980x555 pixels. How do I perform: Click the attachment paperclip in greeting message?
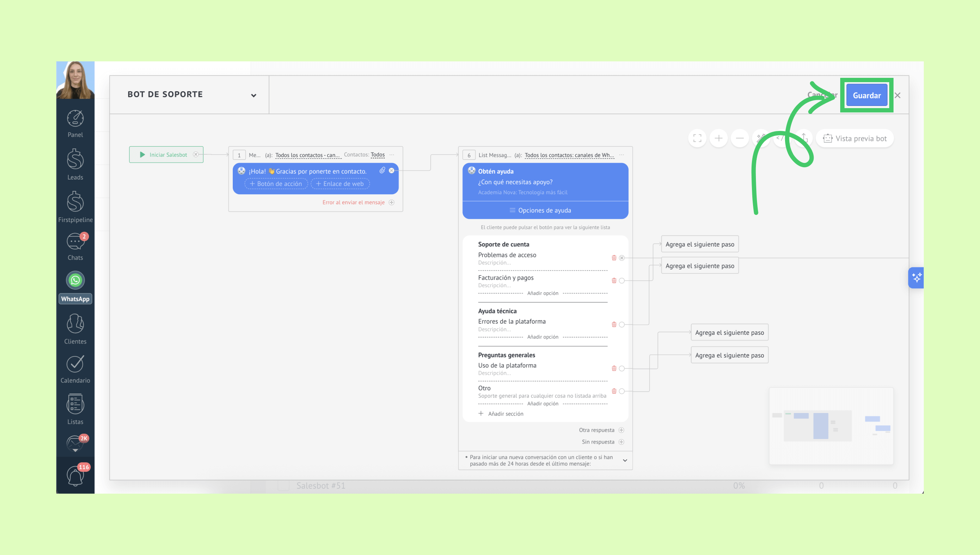[382, 170]
